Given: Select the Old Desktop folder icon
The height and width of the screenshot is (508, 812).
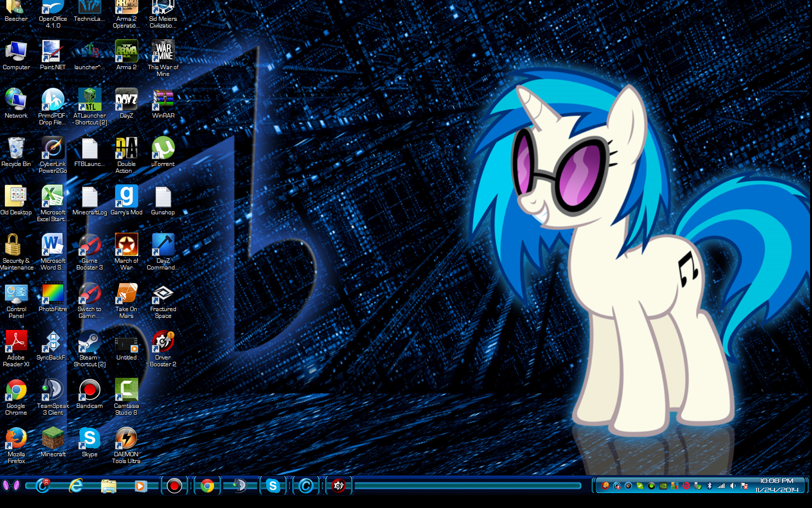Looking at the screenshot, I should pyautogui.click(x=16, y=200).
